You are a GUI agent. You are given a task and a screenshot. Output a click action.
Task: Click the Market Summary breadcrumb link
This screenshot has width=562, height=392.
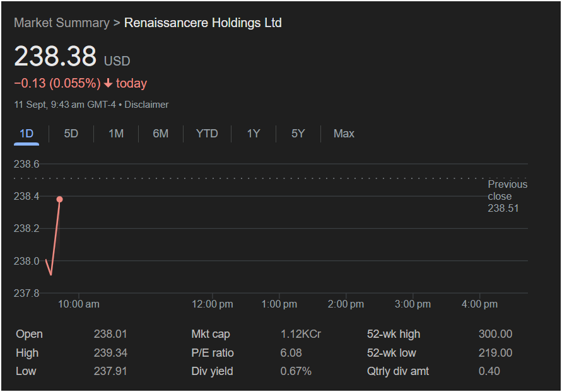[x=61, y=23]
